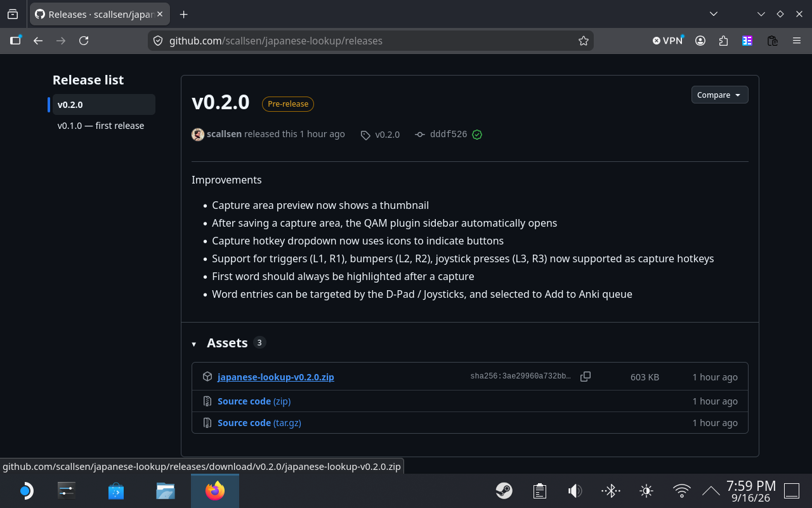Open the Wi-Fi network tray icon
The height and width of the screenshot is (508, 812).
click(x=682, y=491)
